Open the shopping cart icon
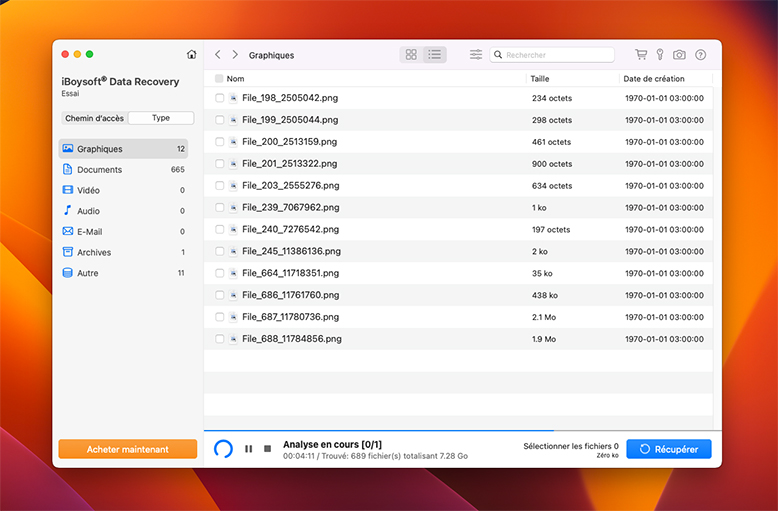This screenshot has height=511, width=778. click(x=641, y=55)
